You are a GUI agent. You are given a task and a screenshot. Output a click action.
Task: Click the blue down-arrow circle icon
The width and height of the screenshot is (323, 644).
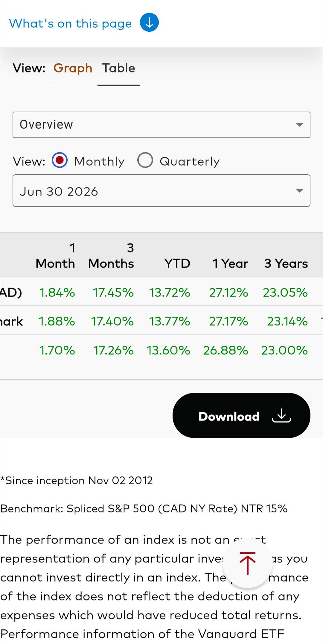pos(149,22)
